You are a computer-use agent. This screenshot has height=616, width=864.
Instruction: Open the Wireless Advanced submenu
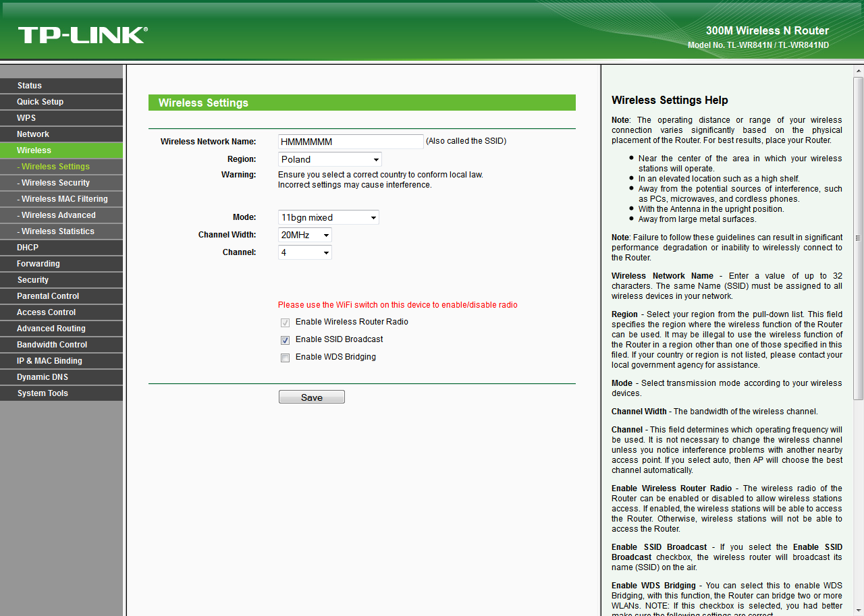[61, 215]
